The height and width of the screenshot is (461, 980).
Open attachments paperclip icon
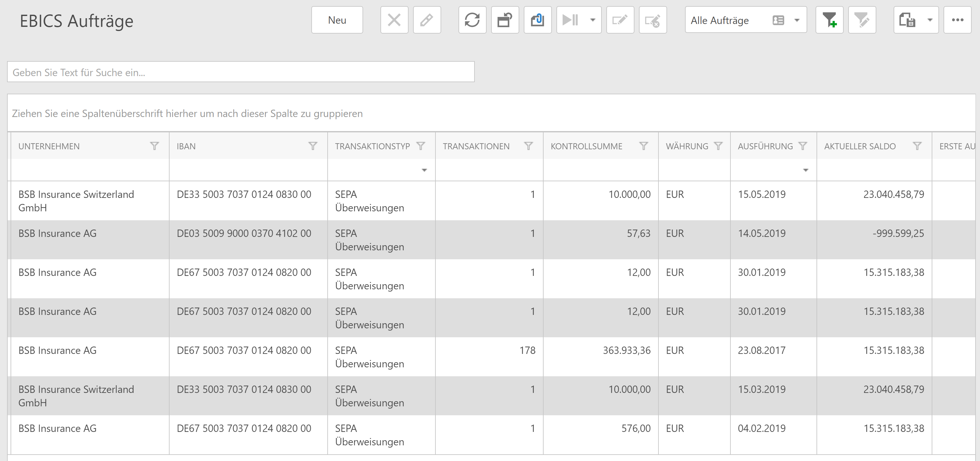tap(538, 20)
